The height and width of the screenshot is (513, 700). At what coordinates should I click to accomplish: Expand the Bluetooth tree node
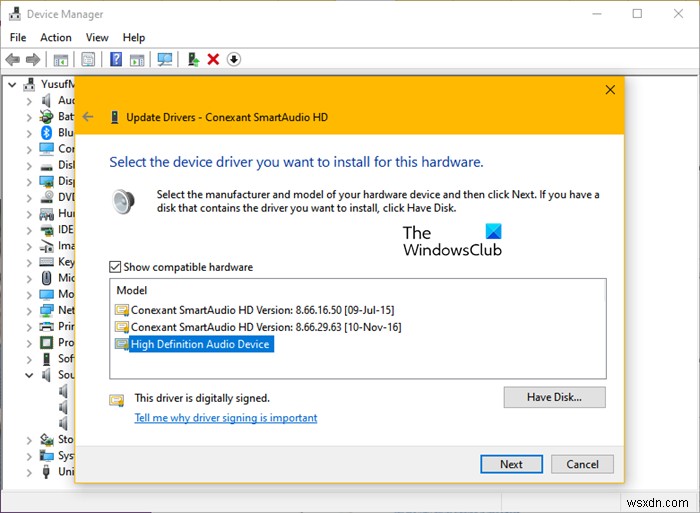click(x=27, y=132)
